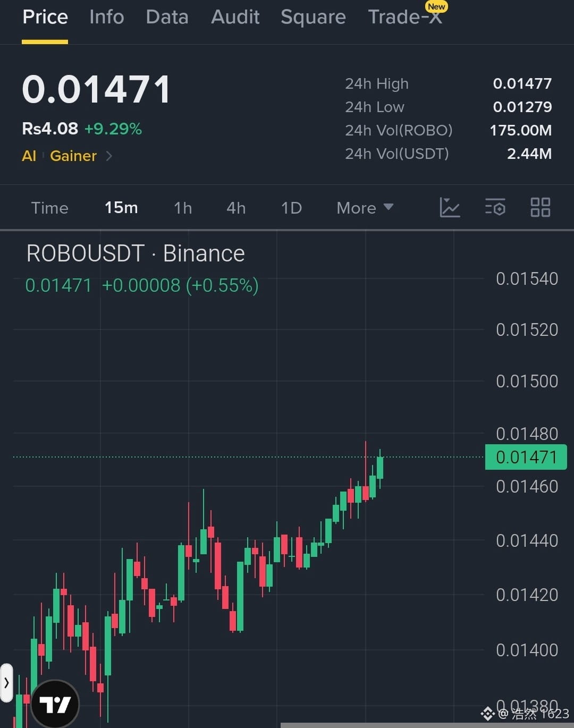Click the +0.00008 (+0.55%) chart change text
574x728 pixels.
click(180, 285)
